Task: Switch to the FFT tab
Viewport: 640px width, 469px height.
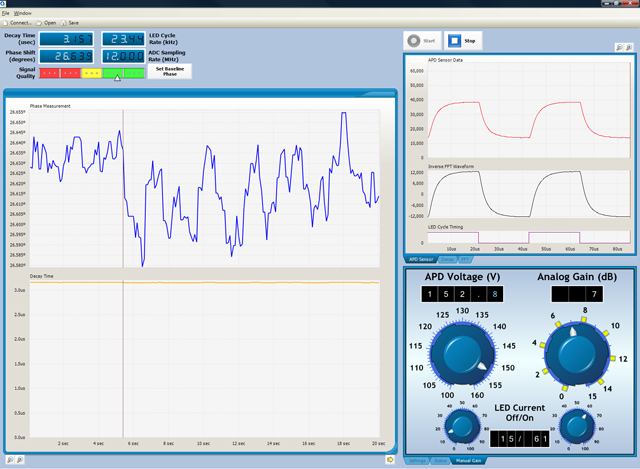Action: click(x=465, y=259)
